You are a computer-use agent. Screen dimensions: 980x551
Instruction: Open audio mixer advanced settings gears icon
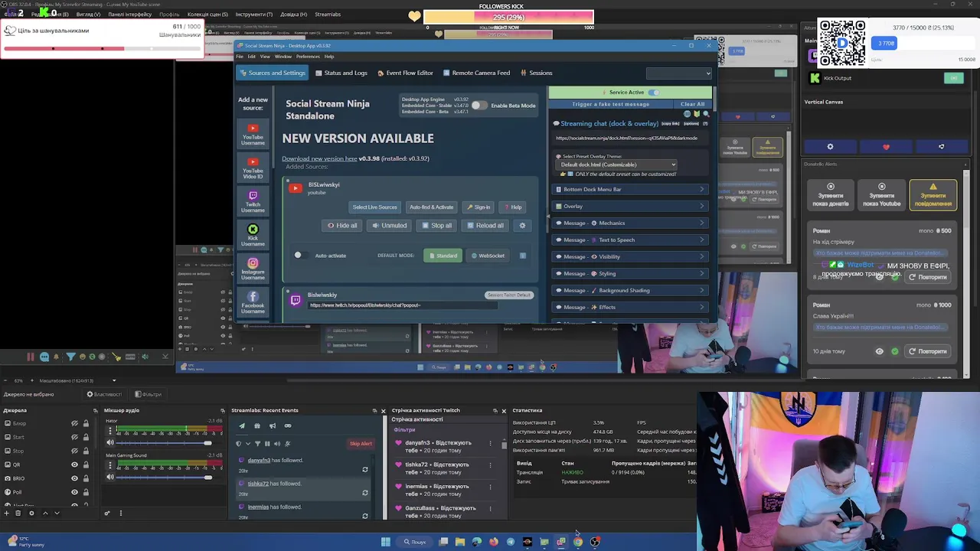pyautogui.click(x=107, y=513)
